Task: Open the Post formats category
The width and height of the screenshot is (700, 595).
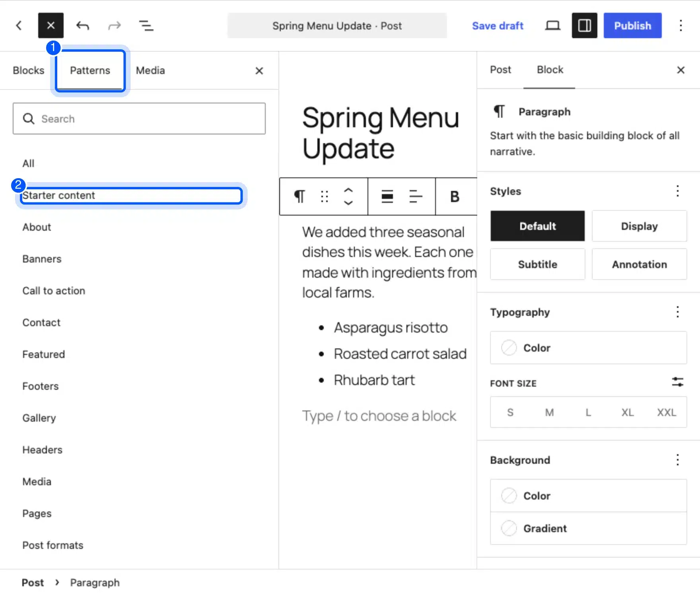Action: [x=53, y=545]
